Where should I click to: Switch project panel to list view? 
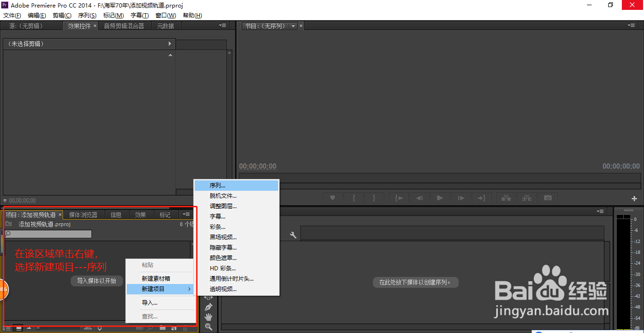click(x=7, y=328)
